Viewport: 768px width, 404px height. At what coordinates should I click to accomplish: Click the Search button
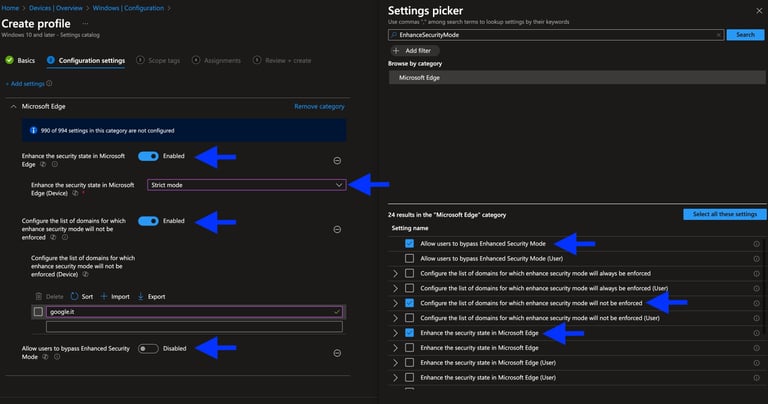(x=745, y=35)
